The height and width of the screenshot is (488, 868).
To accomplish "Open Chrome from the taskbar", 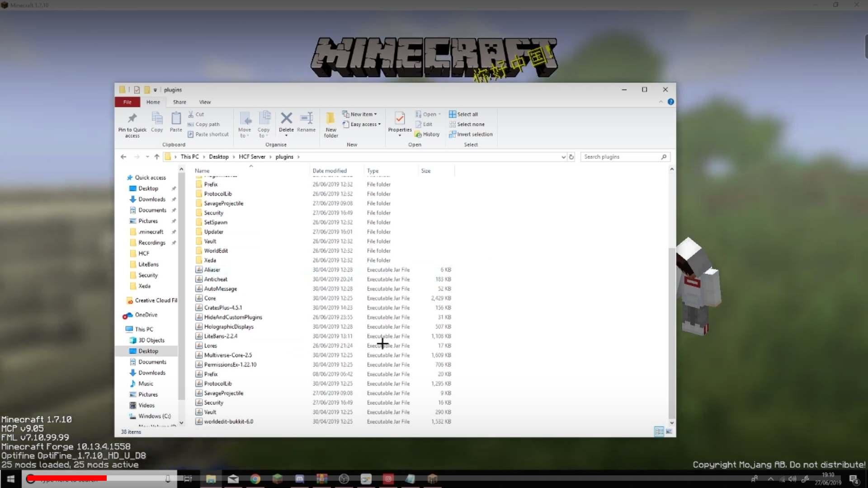I will coord(255,479).
